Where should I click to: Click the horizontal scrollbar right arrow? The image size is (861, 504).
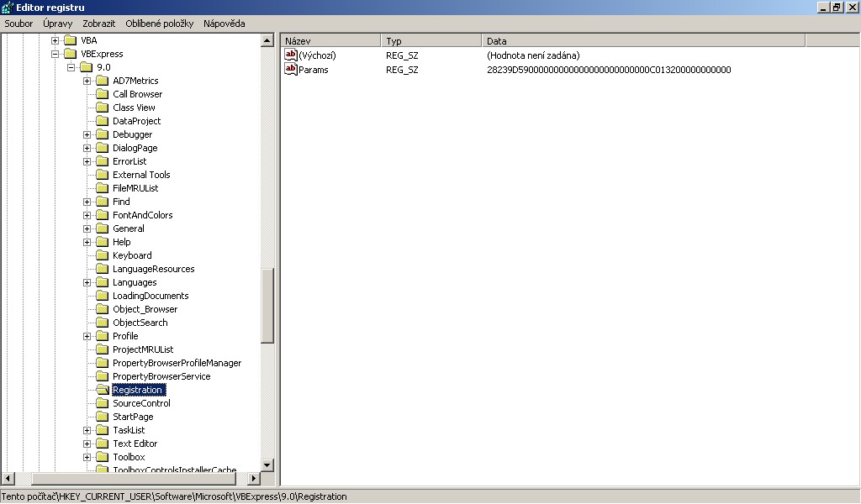[x=254, y=478]
